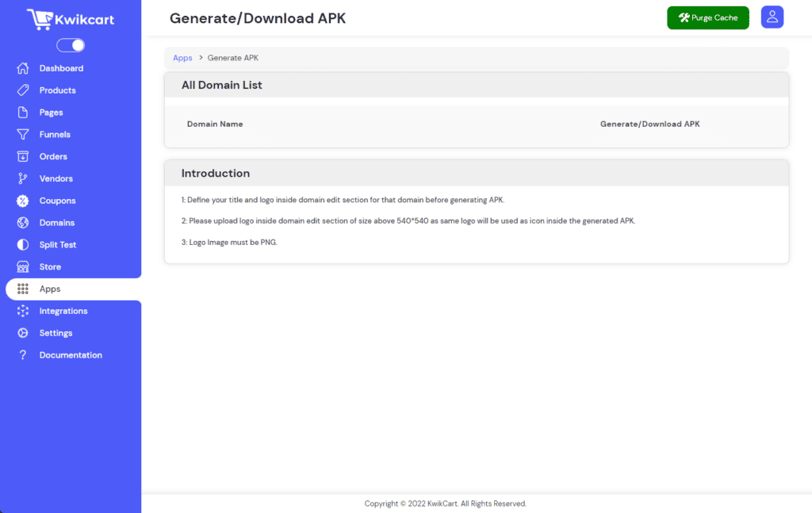Select Vendors in the sidebar
Viewport: 812px width, 513px height.
point(56,178)
